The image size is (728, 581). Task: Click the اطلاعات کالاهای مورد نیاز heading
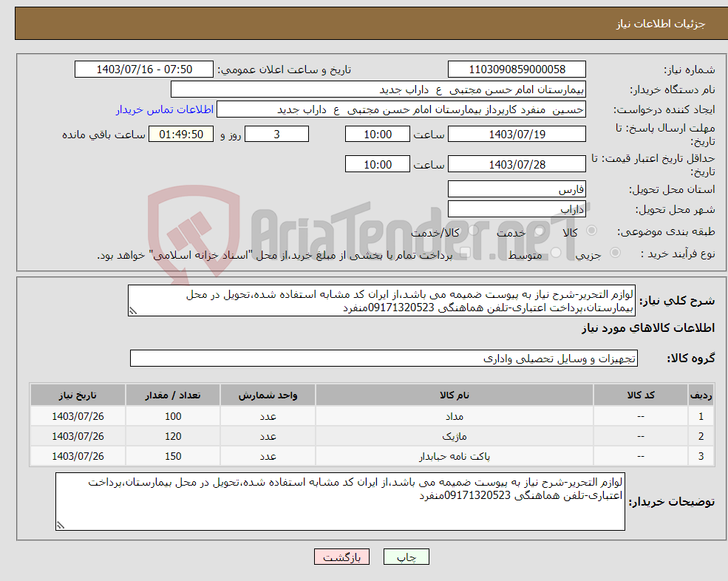pos(648,328)
